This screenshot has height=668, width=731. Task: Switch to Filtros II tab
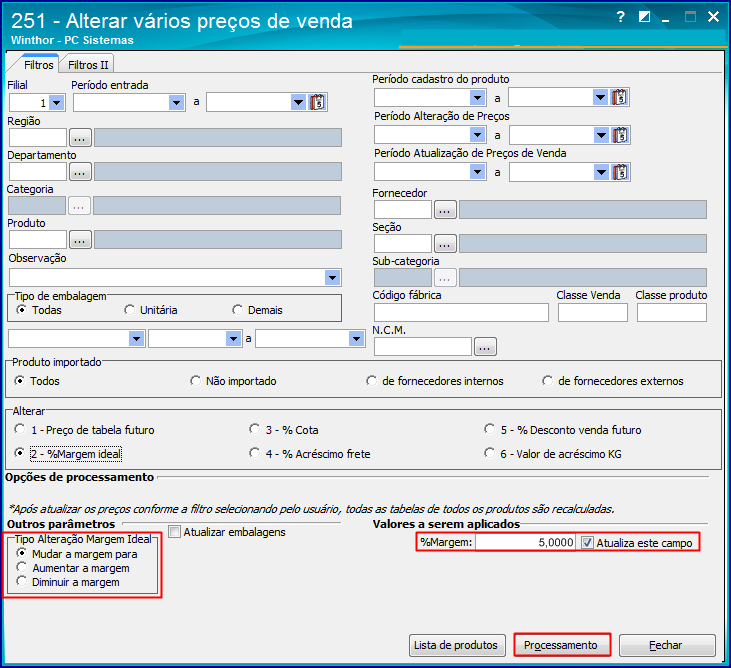pyautogui.click(x=88, y=65)
